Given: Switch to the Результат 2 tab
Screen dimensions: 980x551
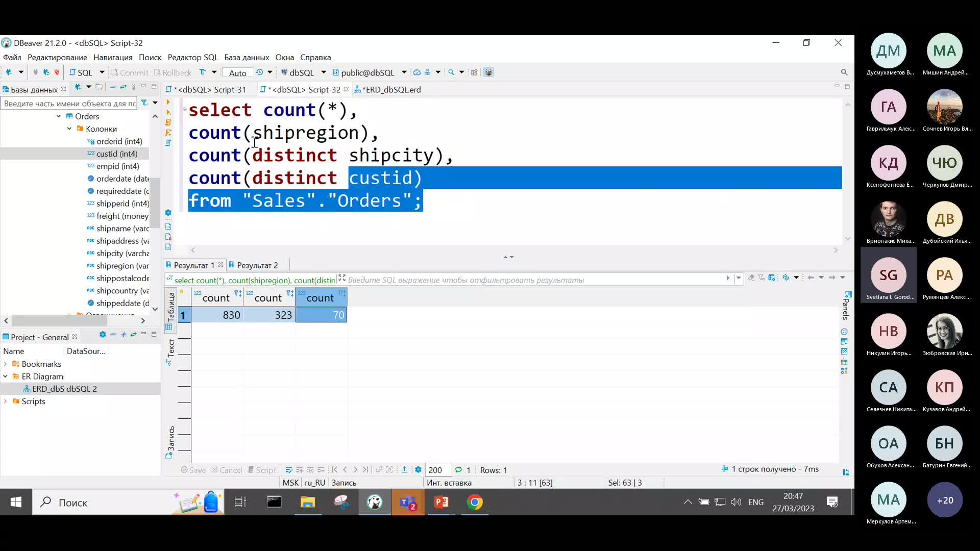Looking at the screenshot, I should tap(254, 265).
